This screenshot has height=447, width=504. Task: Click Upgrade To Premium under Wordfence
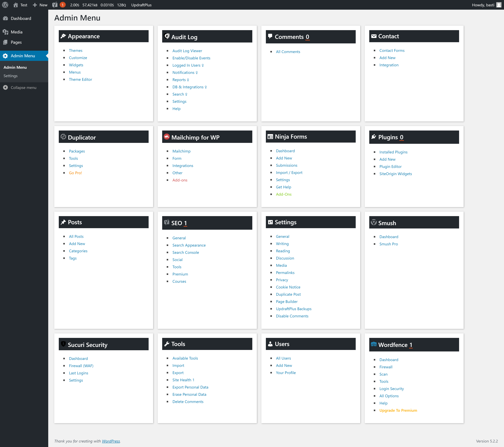[x=398, y=411]
